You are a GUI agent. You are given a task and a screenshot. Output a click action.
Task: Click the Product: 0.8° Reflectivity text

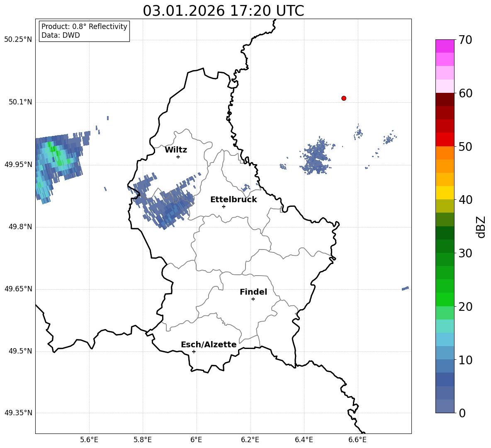(x=84, y=27)
